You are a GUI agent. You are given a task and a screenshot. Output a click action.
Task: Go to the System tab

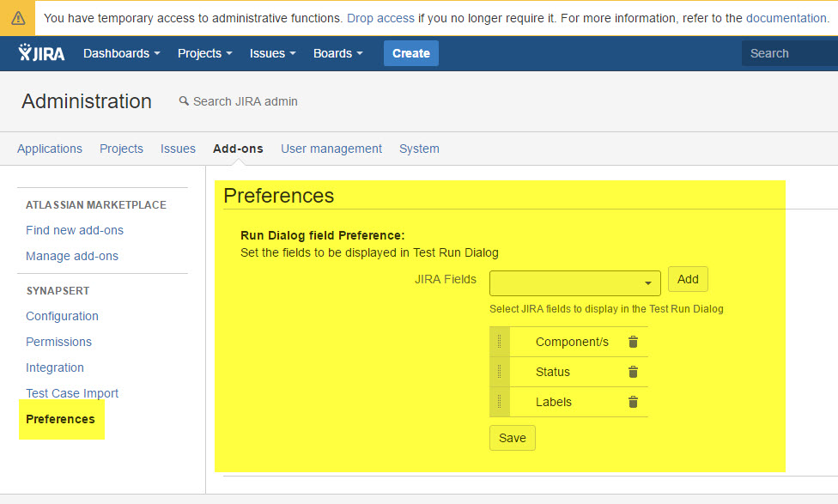coord(419,149)
